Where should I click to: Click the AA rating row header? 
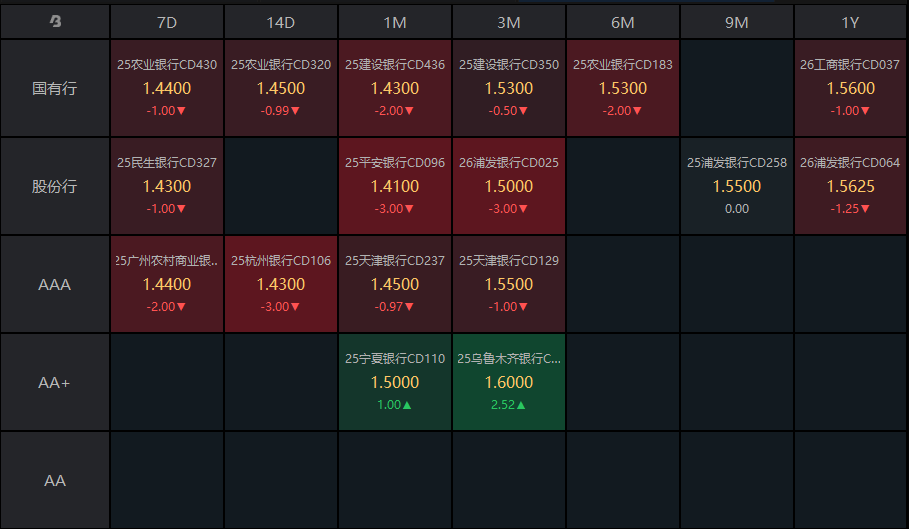click(55, 480)
